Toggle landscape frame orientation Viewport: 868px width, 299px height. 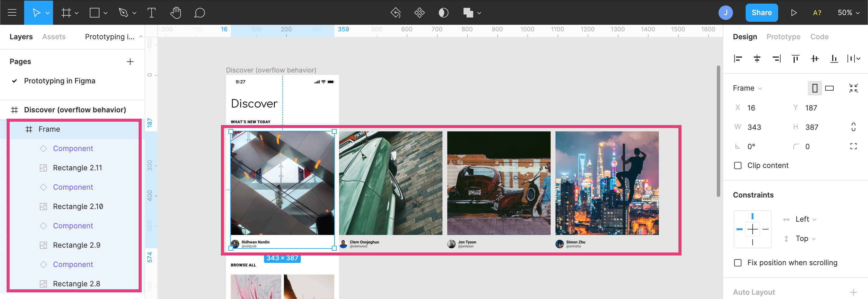click(x=829, y=88)
